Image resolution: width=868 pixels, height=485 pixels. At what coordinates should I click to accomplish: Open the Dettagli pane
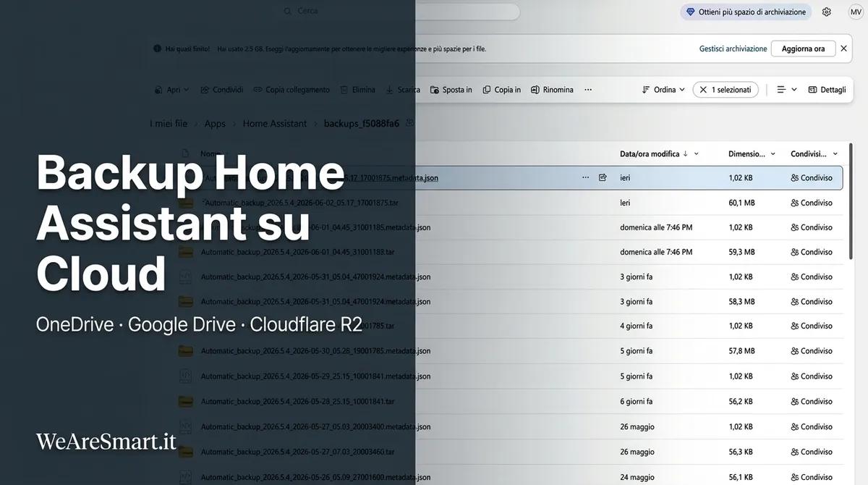click(x=827, y=90)
